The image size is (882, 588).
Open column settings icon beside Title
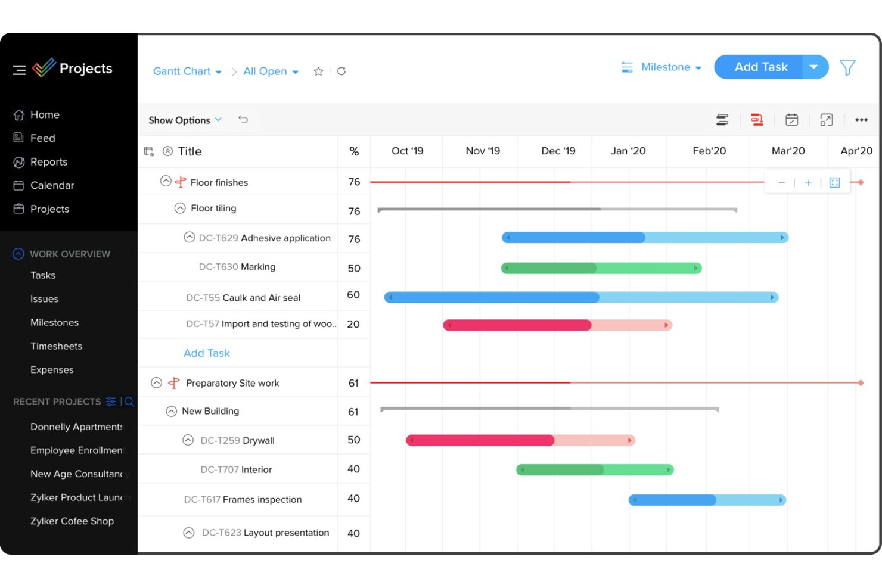pyautogui.click(x=149, y=151)
